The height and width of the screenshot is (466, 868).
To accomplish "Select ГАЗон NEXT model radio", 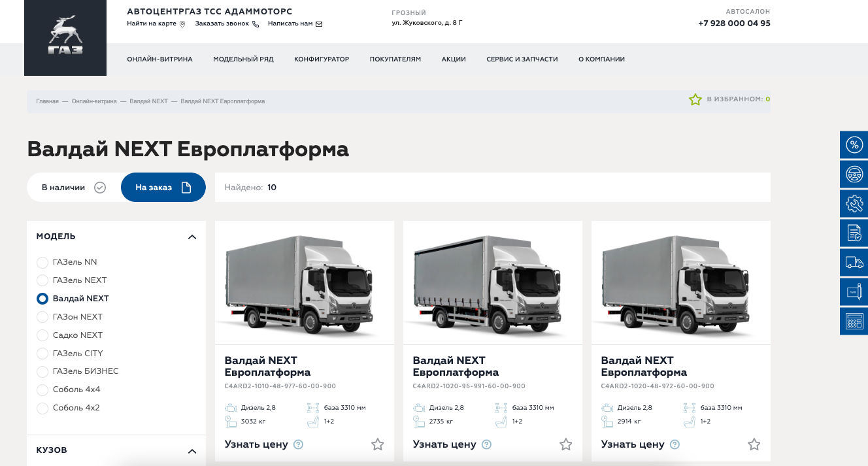I will (42, 317).
